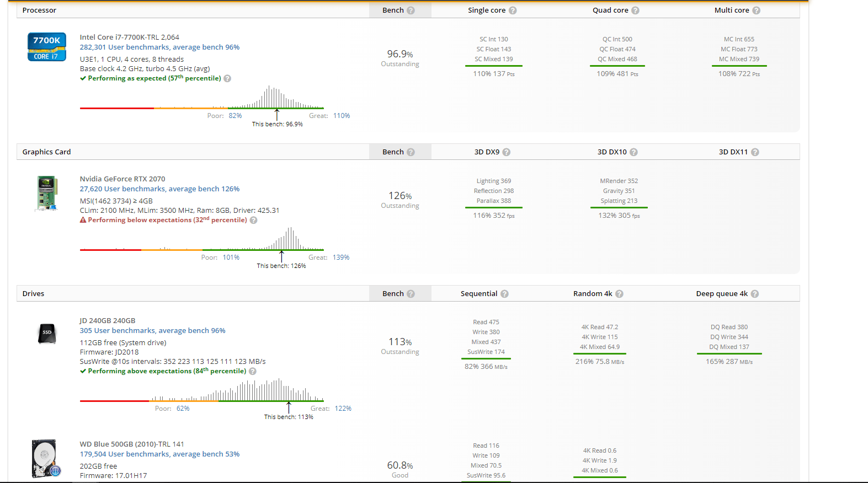
Task: Click the '96.9% Outstanding' processor bench score
Action: point(400,58)
